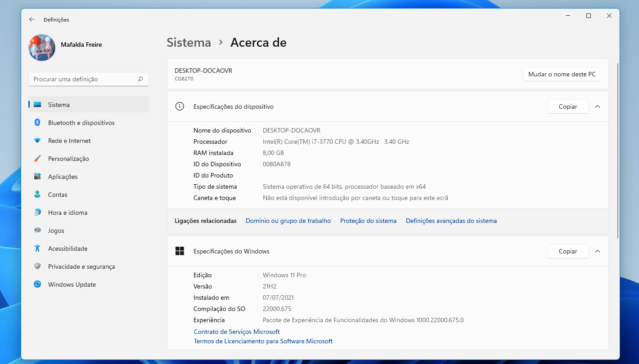
Task: Open Privacidade e segurança label
Action: point(81,266)
